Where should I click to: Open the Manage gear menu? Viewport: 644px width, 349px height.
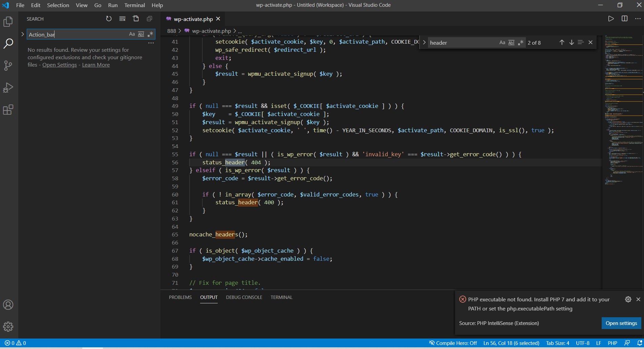(x=8, y=326)
